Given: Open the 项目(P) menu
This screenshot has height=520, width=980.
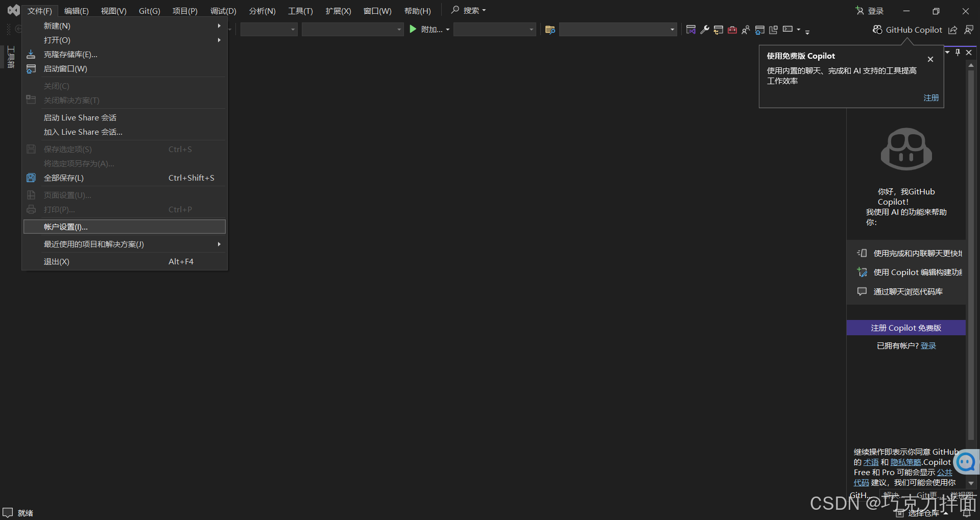Looking at the screenshot, I should tap(185, 11).
